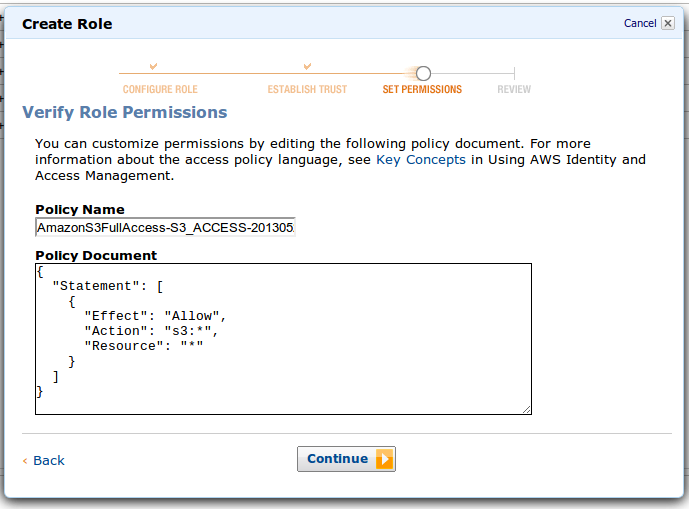Screen dimensions: 689x509
Task: Click the Review step end marker
Action: click(514, 73)
